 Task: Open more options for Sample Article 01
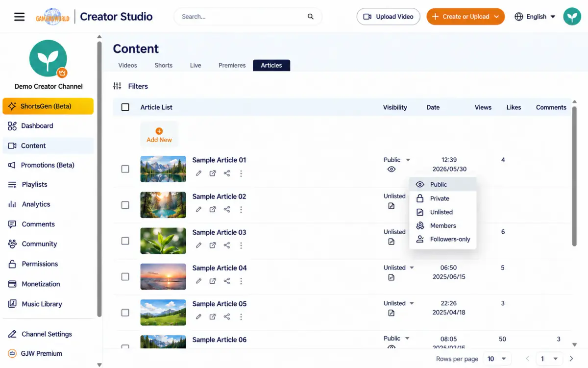pos(241,173)
